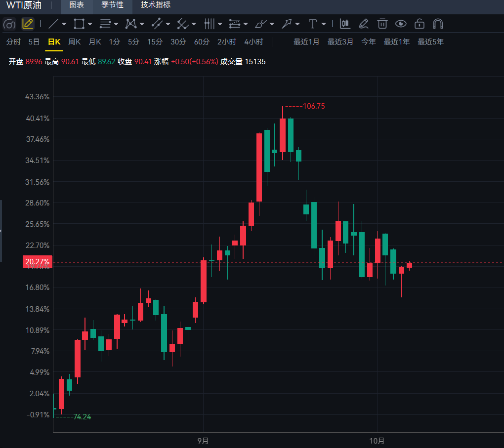
Task: Select the 5日 timeframe
Action: [x=34, y=42]
